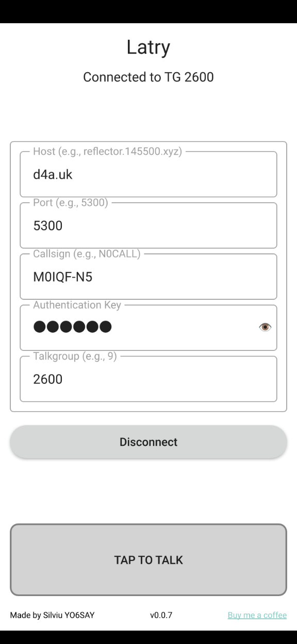Click the Port (e.g., 5300) label

pos(71,203)
